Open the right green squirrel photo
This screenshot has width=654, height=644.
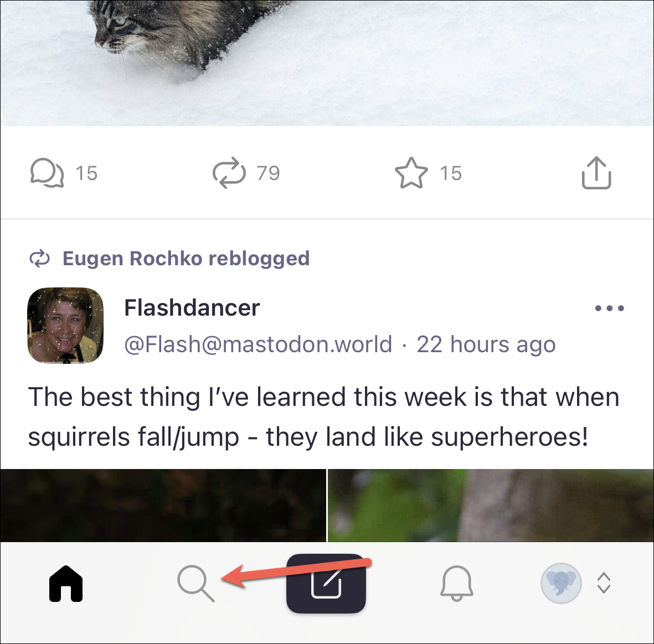pyautogui.click(x=491, y=506)
